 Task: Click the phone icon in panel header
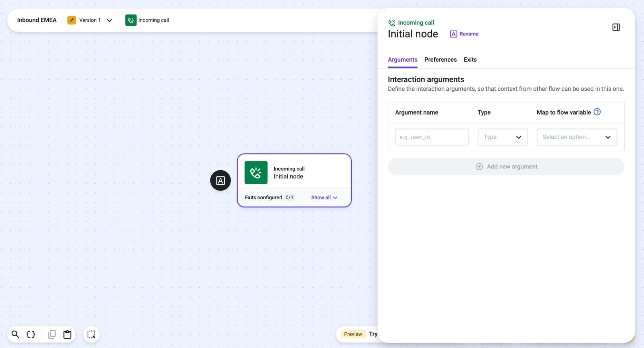[x=392, y=23]
